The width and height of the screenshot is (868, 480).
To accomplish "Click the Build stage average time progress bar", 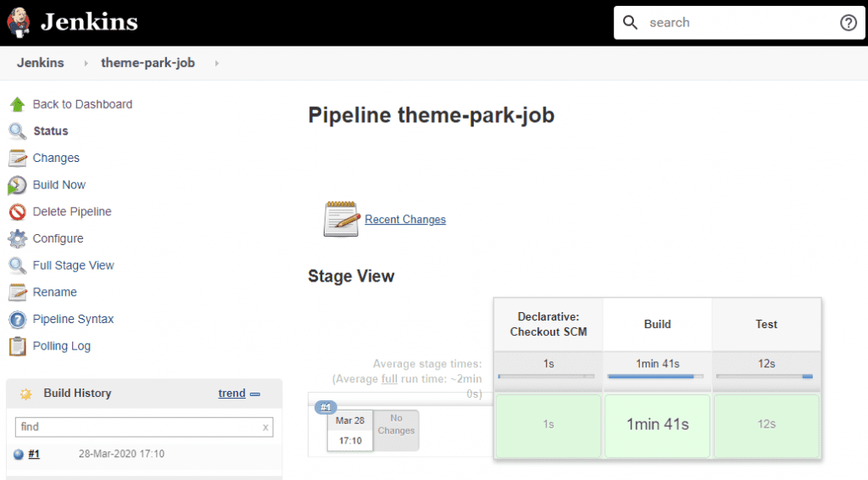I will (657, 376).
